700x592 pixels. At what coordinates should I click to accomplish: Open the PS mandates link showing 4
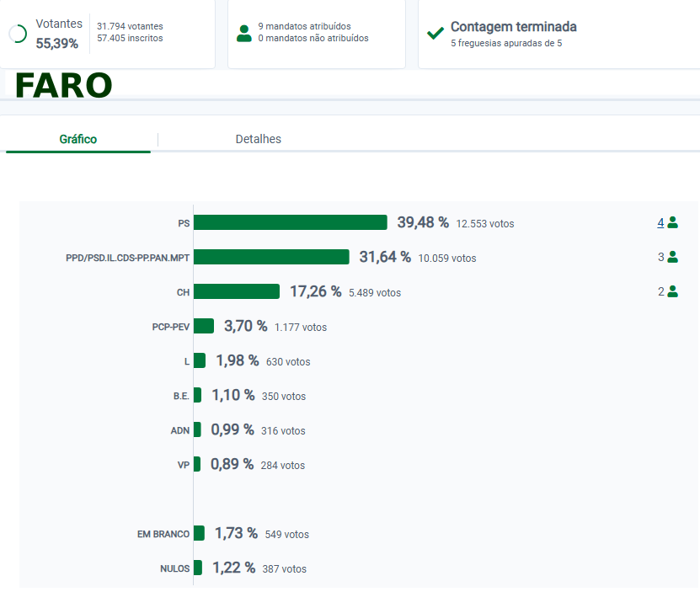[x=660, y=223]
